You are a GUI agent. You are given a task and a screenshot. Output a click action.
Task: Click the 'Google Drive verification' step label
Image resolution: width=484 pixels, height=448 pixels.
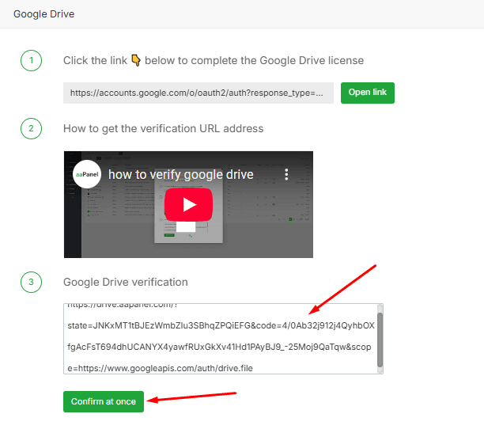[x=125, y=282]
